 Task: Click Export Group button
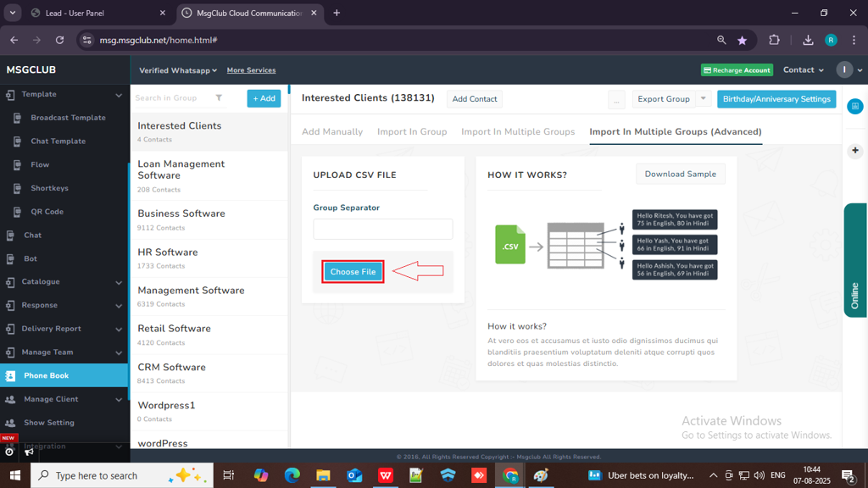point(664,99)
